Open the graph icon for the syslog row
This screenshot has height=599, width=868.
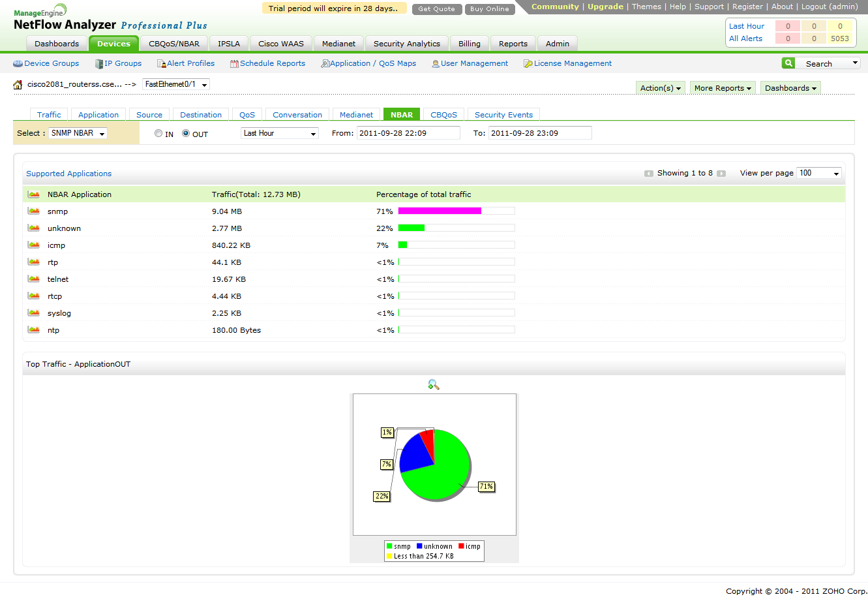pyautogui.click(x=34, y=313)
